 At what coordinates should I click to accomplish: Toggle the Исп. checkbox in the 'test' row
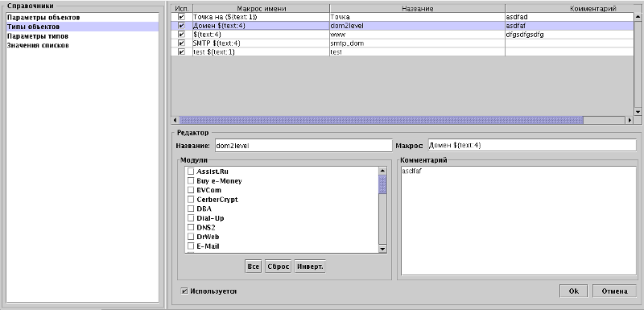182,52
